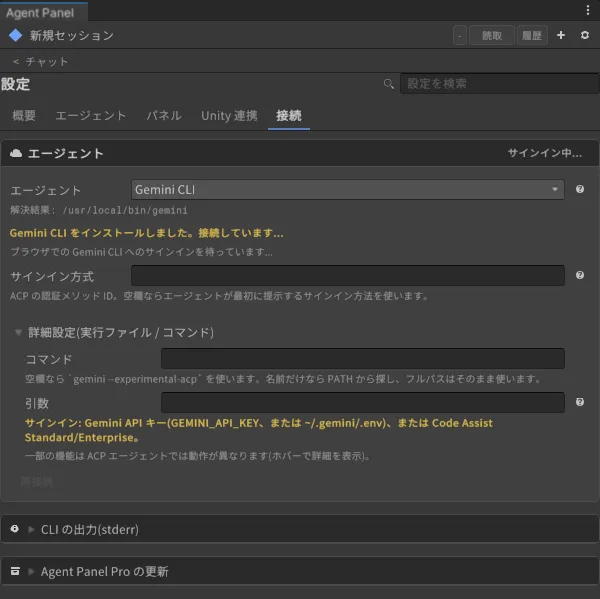Click the archive icon on the Agent Panel Pro row

point(15,571)
